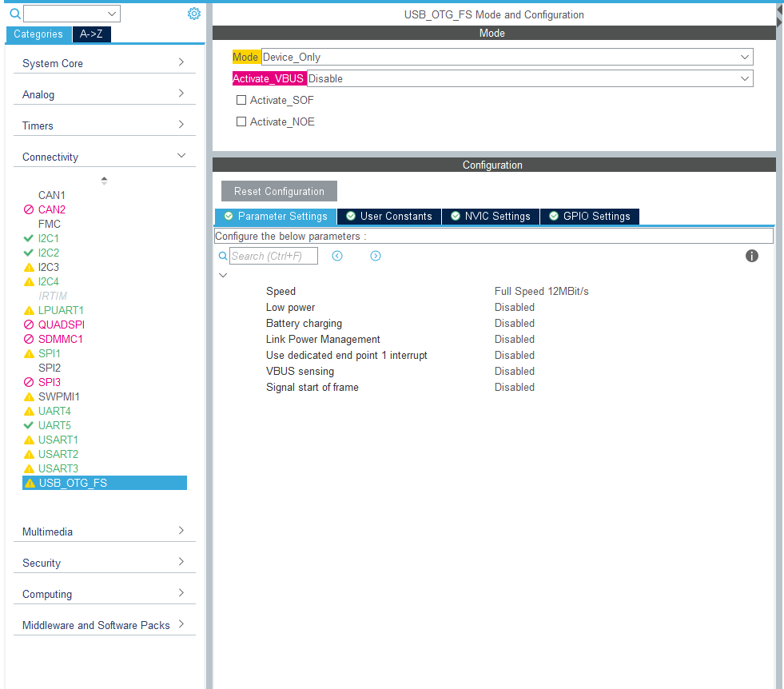This screenshot has width=784, height=689.
Task: Open the User Constants tab
Action: click(389, 216)
